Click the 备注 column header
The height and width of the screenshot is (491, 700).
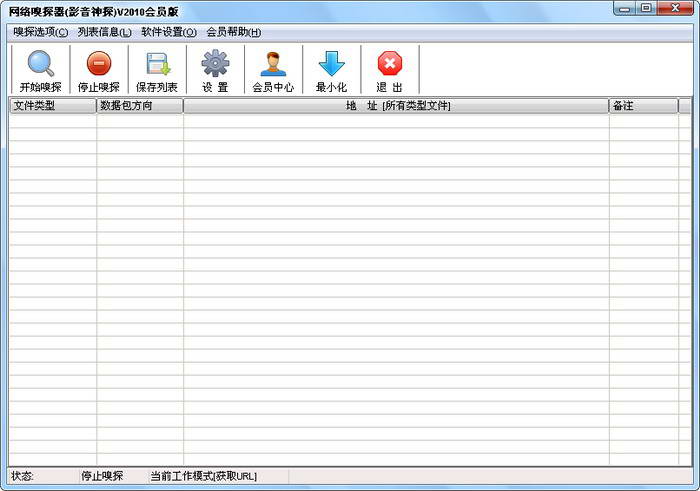point(643,106)
